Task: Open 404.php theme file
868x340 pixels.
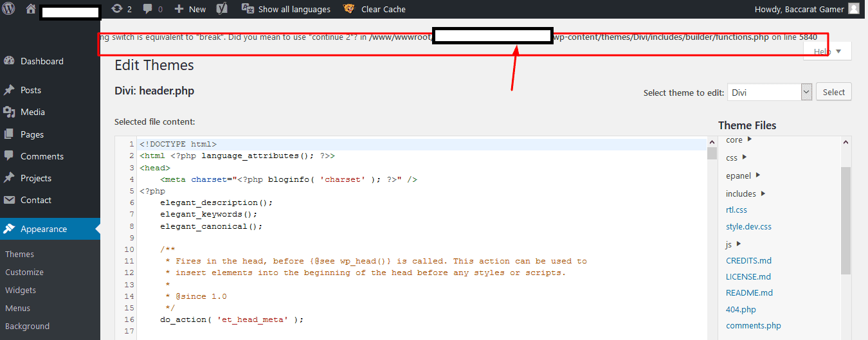Action: 741,309
